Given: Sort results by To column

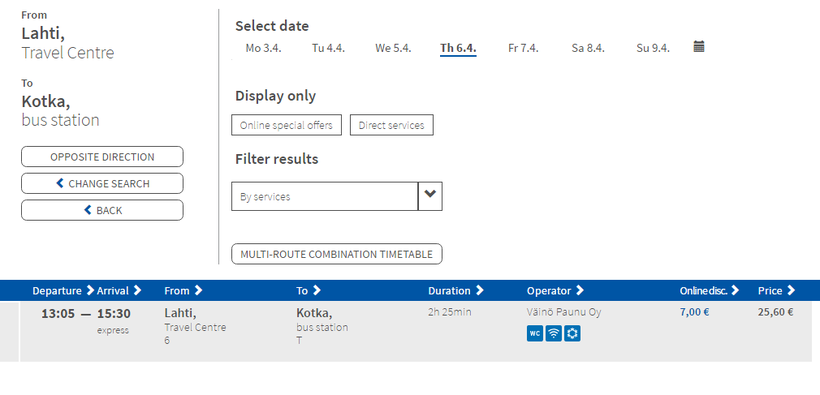Looking at the screenshot, I should [x=309, y=290].
